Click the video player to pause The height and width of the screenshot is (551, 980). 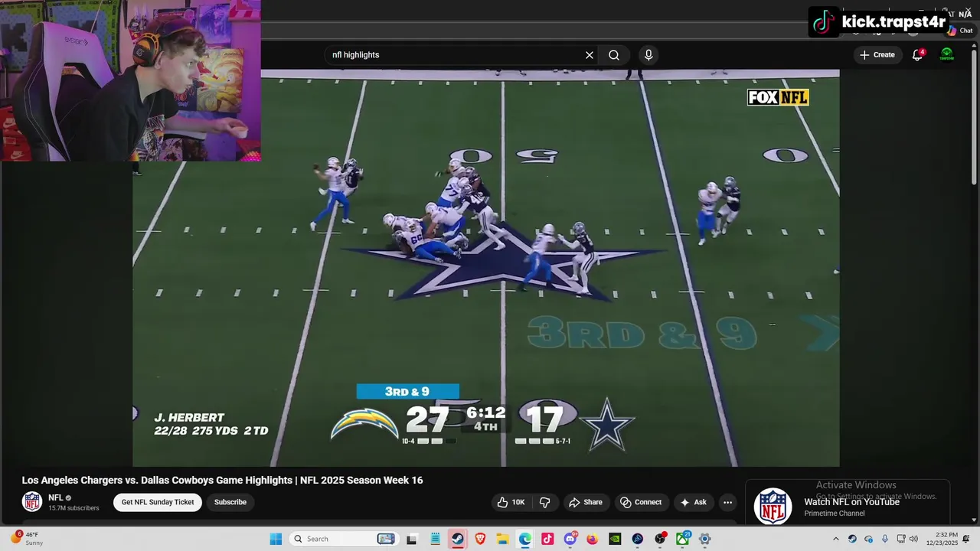pyautogui.click(x=486, y=268)
